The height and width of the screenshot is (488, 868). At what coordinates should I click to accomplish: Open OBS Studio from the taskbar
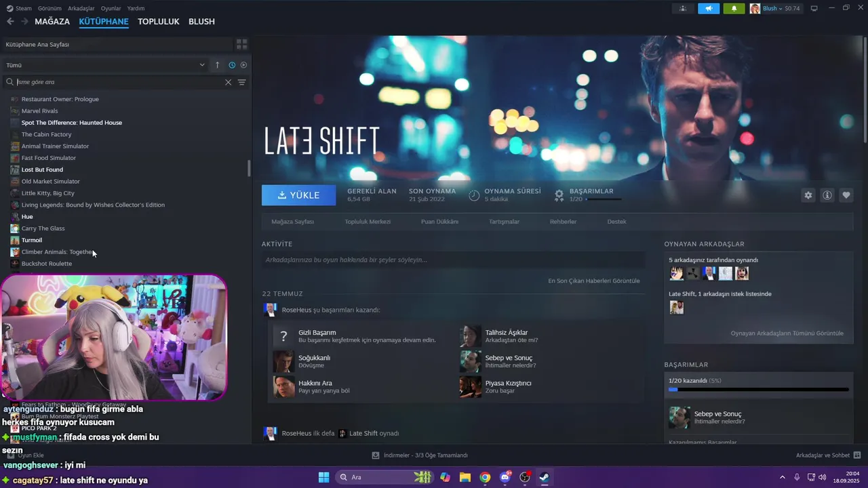point(524,477)
